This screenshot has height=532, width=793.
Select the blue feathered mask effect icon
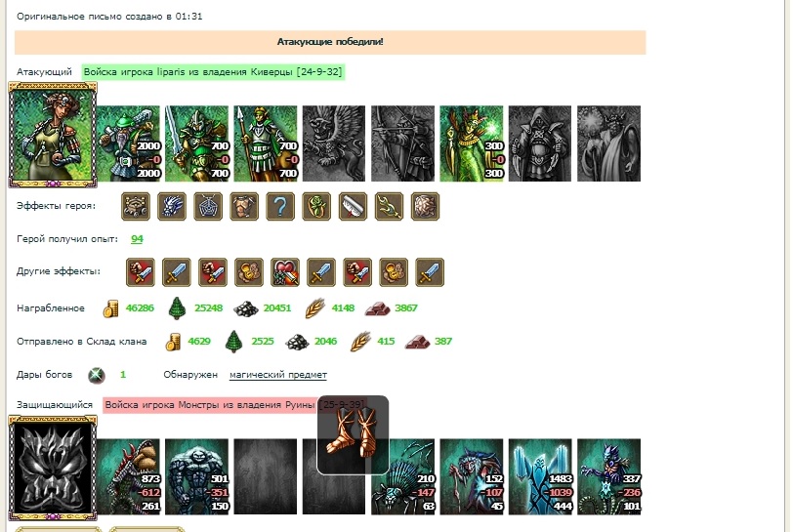click(x=172, y=206)
